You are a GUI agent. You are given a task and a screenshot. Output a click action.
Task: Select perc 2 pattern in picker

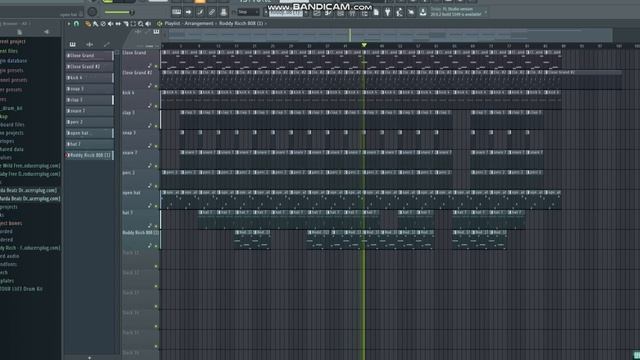pyautogui.click(x=89, y=122)
